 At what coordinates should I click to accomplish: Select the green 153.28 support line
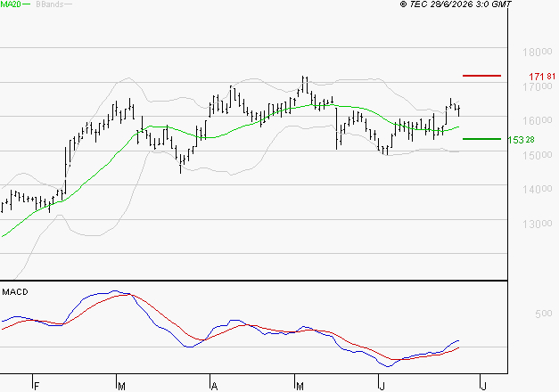(x=481, y=139)
